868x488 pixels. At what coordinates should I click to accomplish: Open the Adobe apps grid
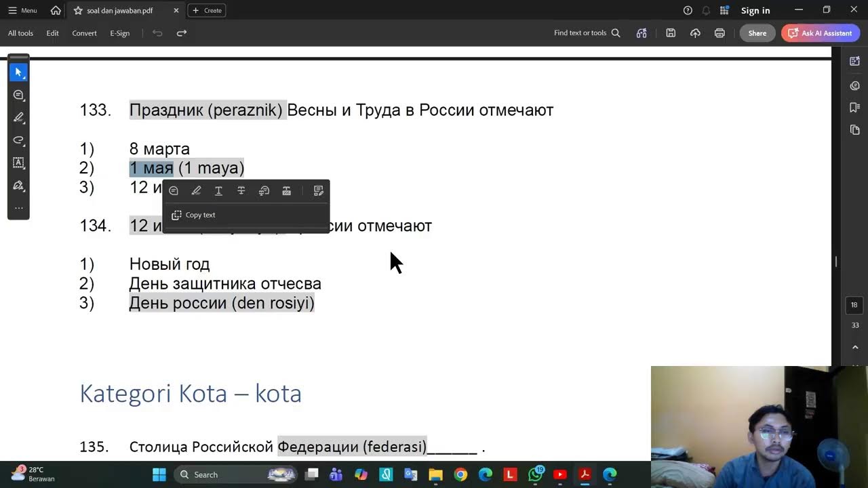coord(724,10)
